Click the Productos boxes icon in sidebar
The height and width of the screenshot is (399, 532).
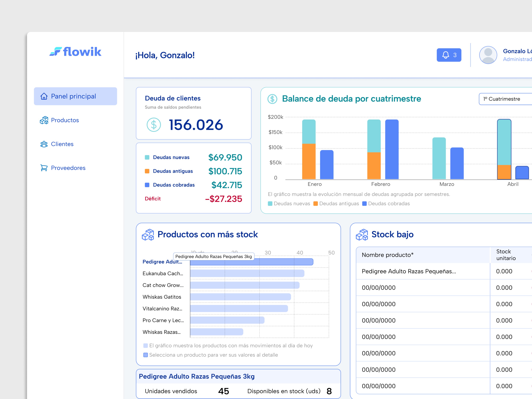click(44, 120)
